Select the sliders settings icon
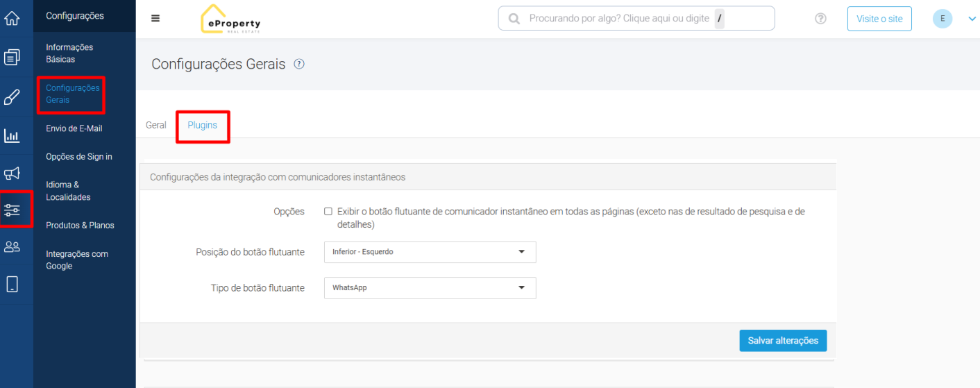Image resolution: width=980 pixels, height=388 pixels. 12,209
